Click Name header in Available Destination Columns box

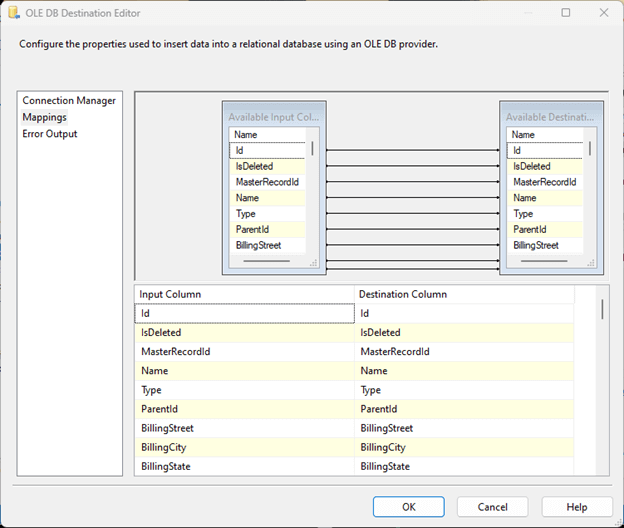tap(545, 134)
